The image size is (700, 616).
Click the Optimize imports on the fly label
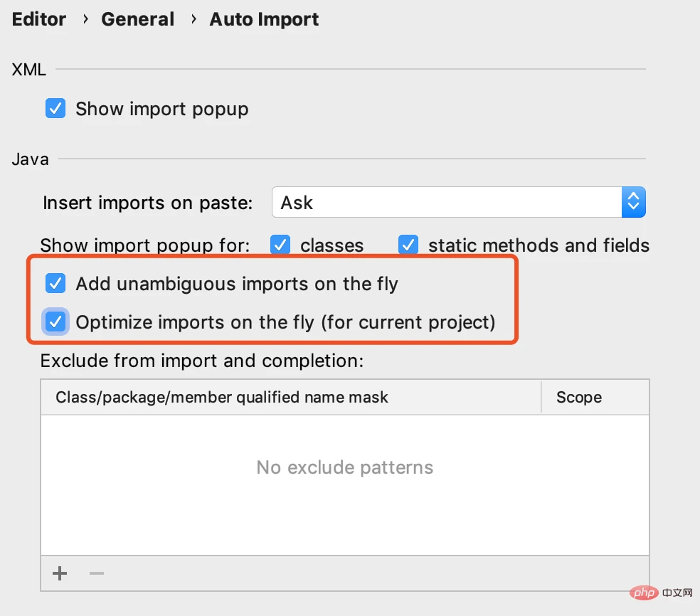(286, 322)
